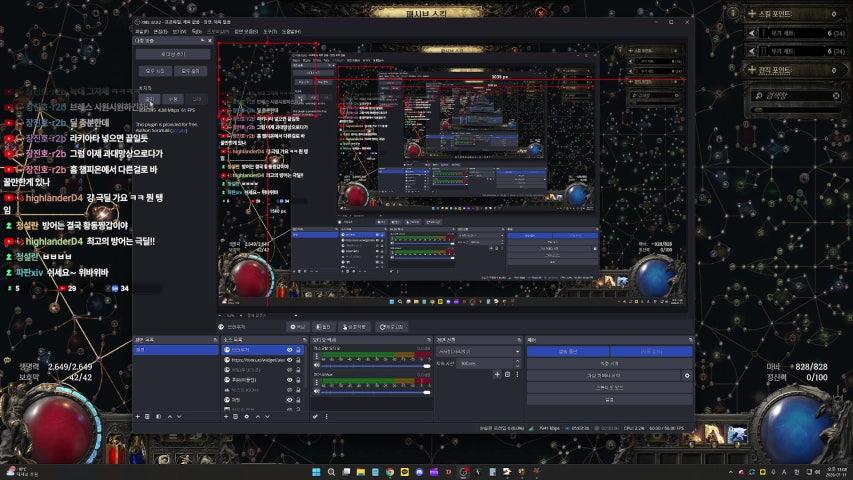The image size is (853, 480).
Task: Open source properties gear in sources toolbar
Action: click(246, 416)
